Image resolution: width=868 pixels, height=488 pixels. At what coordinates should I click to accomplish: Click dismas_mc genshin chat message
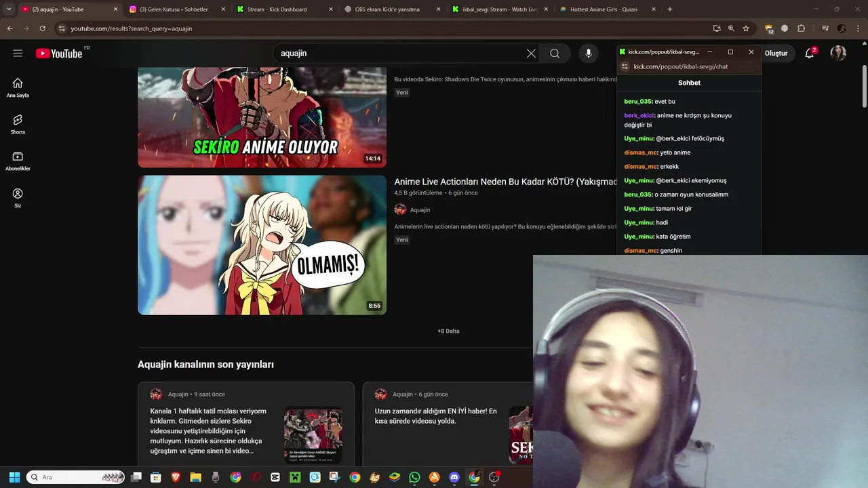point(653,251)
